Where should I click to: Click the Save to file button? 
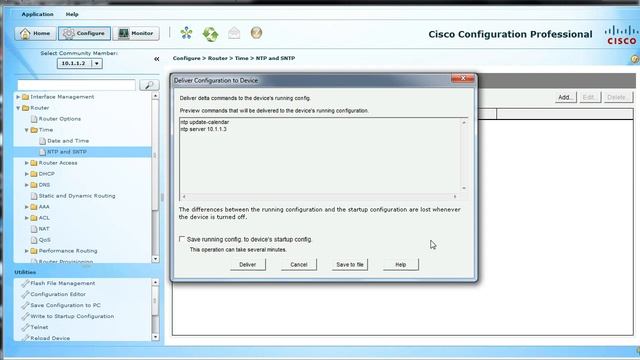pyautogui.click(x=350, y=264)
